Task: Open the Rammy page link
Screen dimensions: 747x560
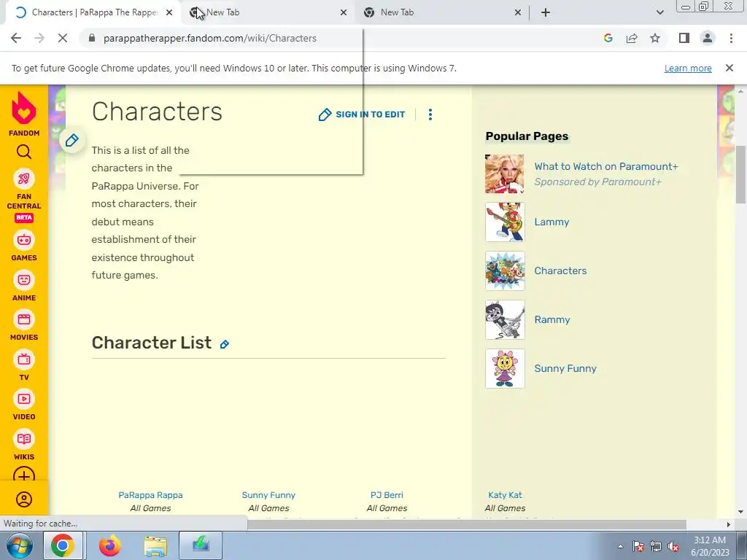Action: coord(552,319)
